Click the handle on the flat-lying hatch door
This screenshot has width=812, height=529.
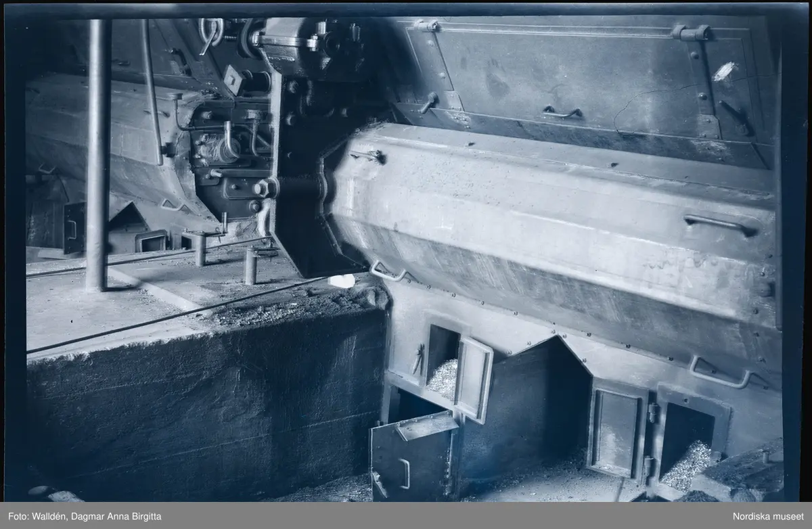(x=404, y=473)
